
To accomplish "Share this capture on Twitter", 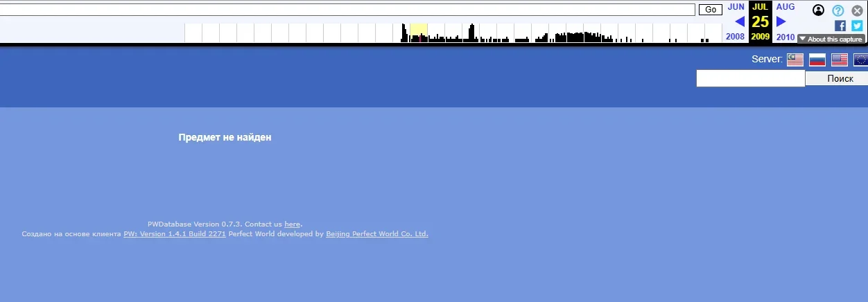I will 857,26.
